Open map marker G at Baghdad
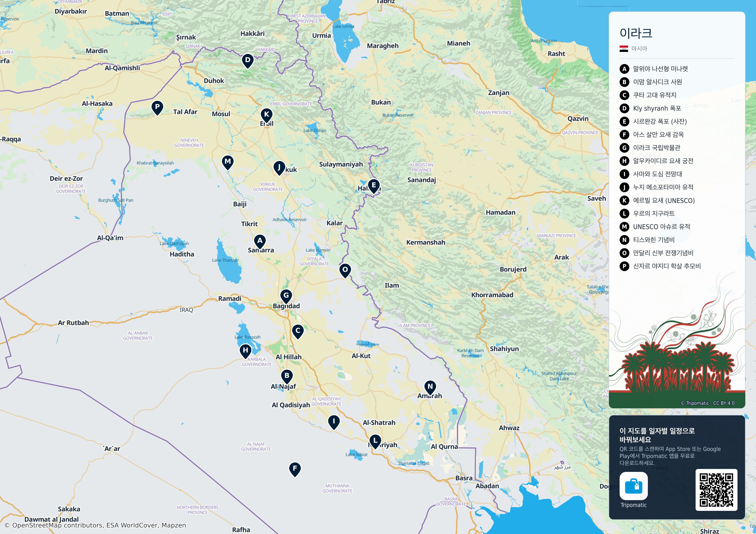756x534 pixels. (x=286, y=296)
